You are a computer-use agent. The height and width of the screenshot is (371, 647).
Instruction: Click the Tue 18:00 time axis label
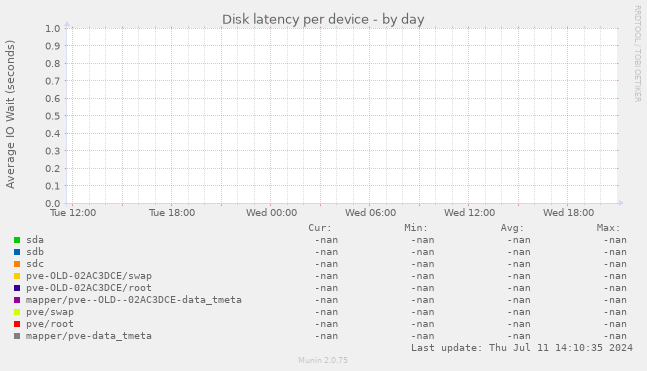click(x=172, y=213)
